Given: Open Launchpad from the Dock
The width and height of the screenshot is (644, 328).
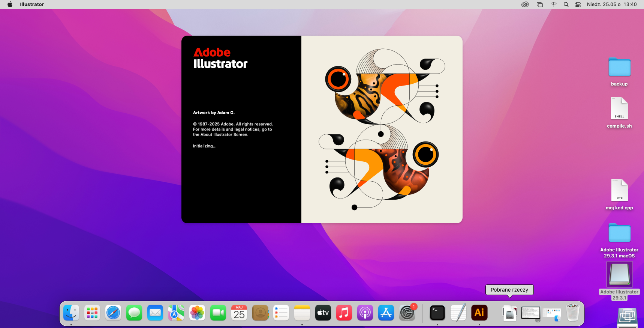Looking at the screenshot, I should (x=92, y=313).
